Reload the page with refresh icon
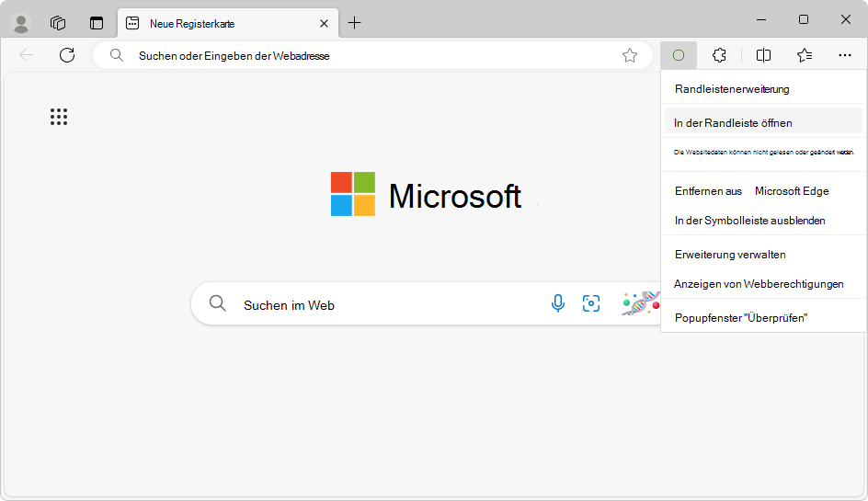The image size is (868, 501). click(x=67, y=55)
